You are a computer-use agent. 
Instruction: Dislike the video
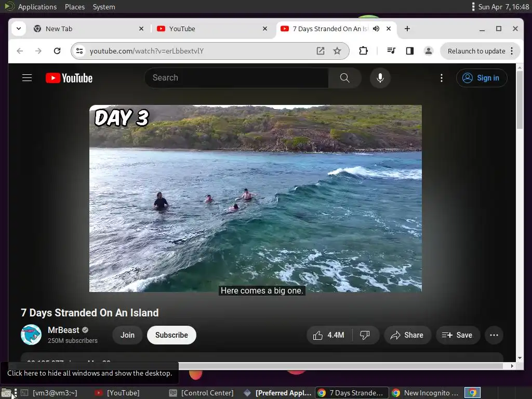point(365,335)
